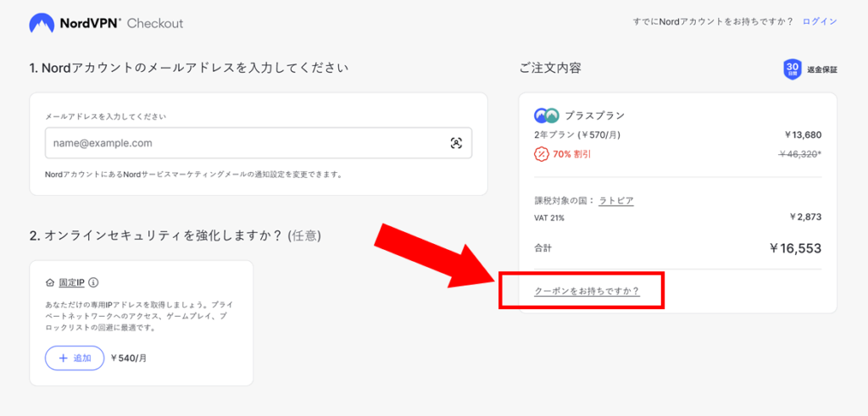
Task: Click the house icon beside 固定IP
Action: click(x=50, y=283)
